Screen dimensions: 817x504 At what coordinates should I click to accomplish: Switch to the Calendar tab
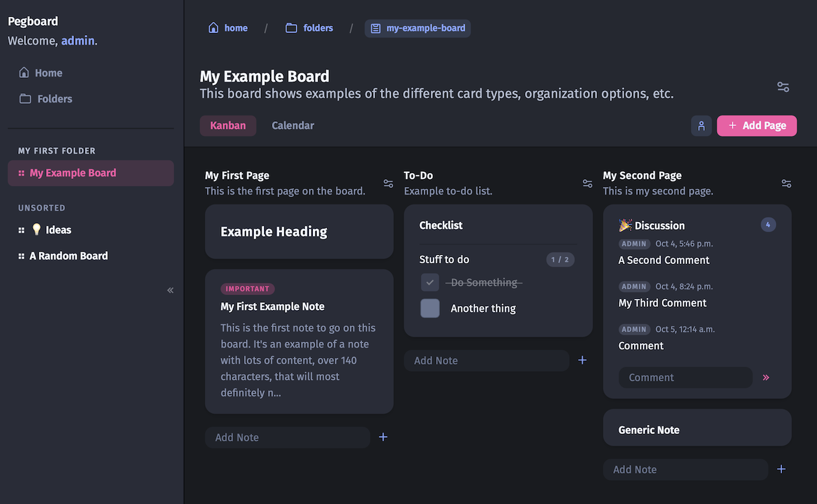click(x=293, y=126)
